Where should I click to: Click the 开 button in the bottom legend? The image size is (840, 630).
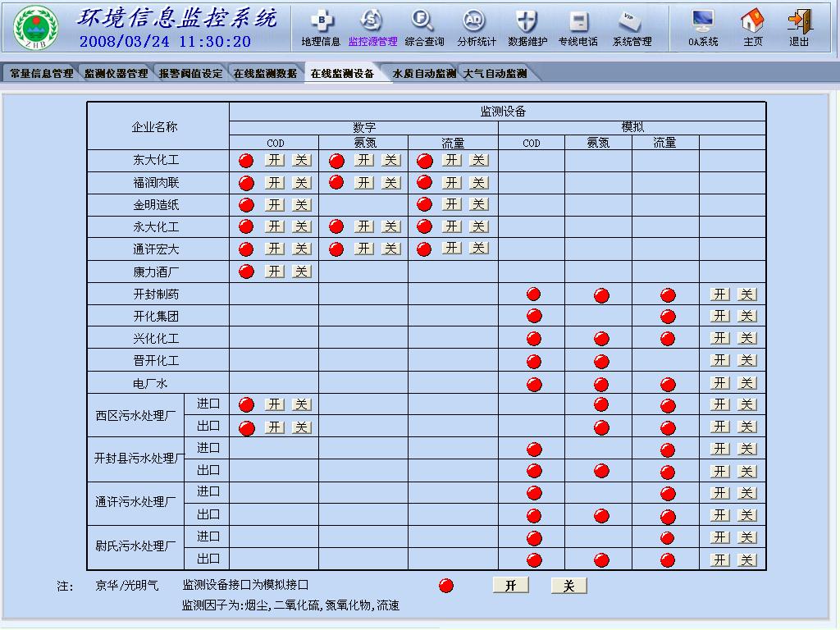coord(510,585)
